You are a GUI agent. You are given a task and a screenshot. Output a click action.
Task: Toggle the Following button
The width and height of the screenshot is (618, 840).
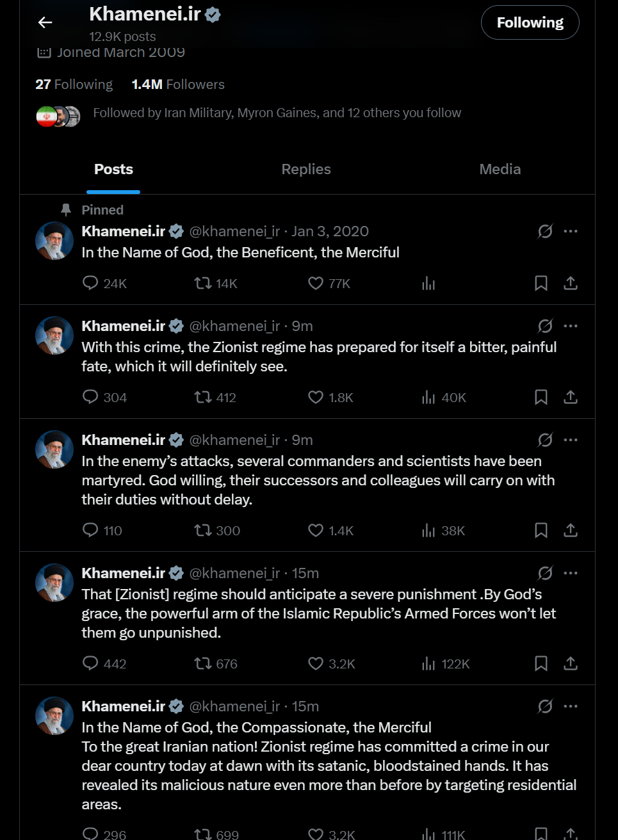530,22
